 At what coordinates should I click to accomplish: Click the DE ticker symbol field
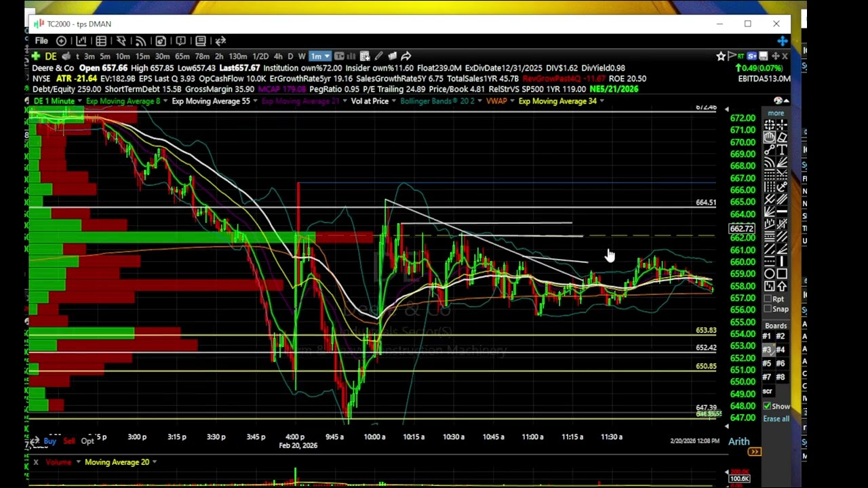click(x=51, y=56)
